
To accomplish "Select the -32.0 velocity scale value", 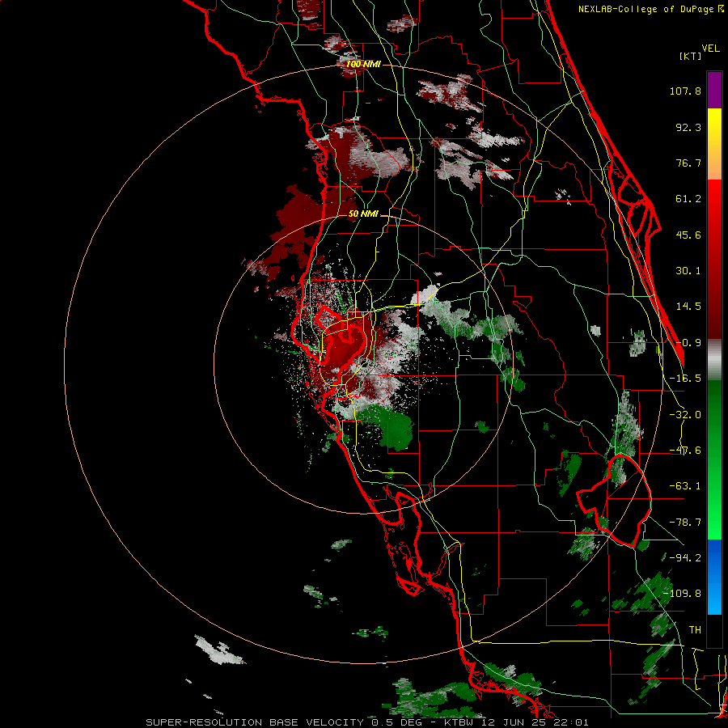I will click(x=685, y=415).
